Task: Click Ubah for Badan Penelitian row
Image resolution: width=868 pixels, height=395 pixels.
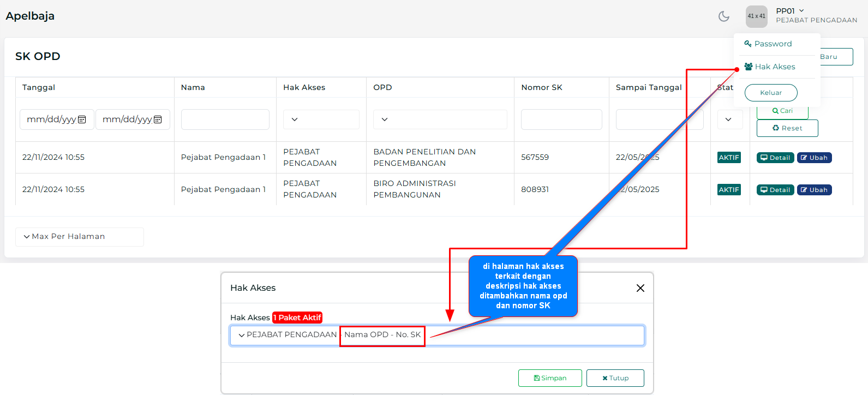Action: point(814,158)
